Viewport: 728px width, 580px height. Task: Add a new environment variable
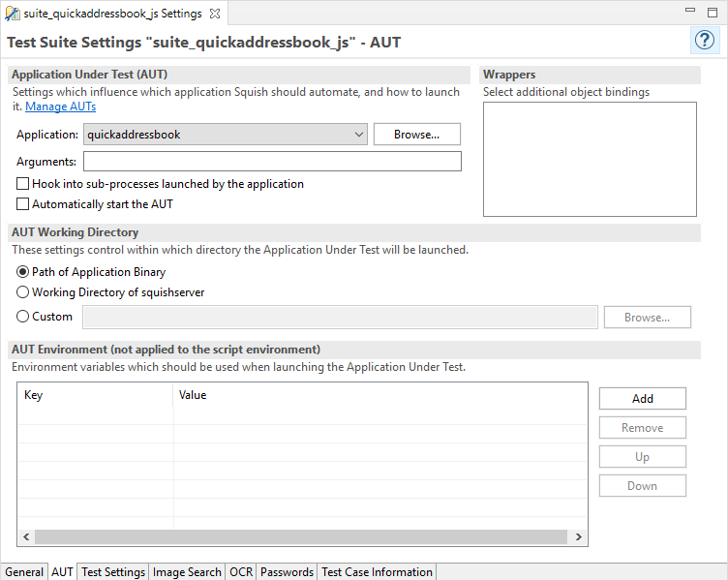coord(642,399)
